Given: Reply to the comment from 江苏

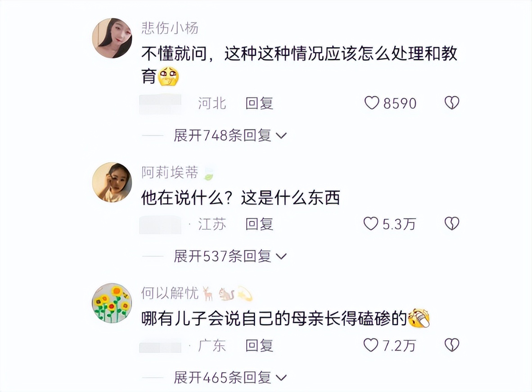Looking at the screenshot, I should [260, 224].
